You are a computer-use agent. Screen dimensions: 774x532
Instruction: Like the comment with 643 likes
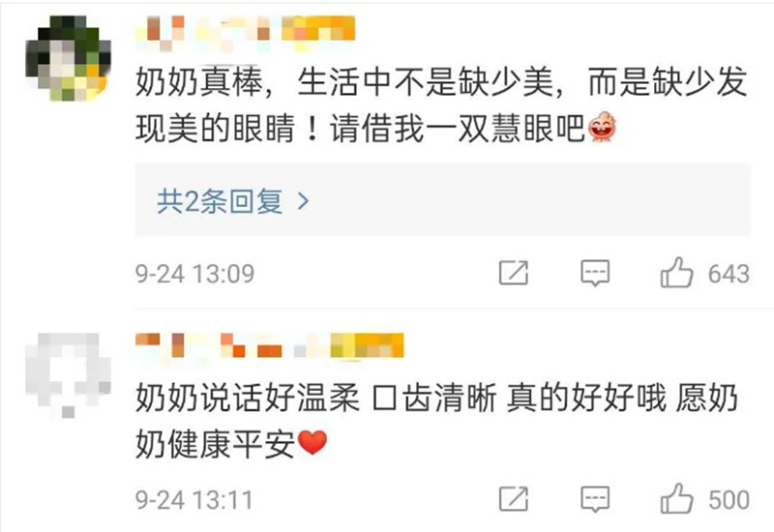[676, 273]
